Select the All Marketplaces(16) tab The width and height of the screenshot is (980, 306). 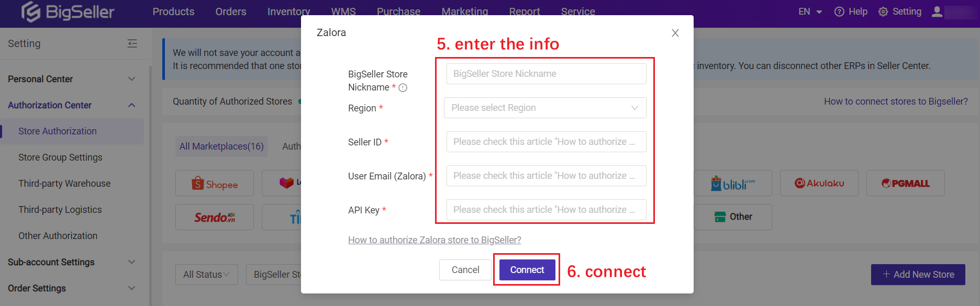pyautogui.click(x=221, y=146)
